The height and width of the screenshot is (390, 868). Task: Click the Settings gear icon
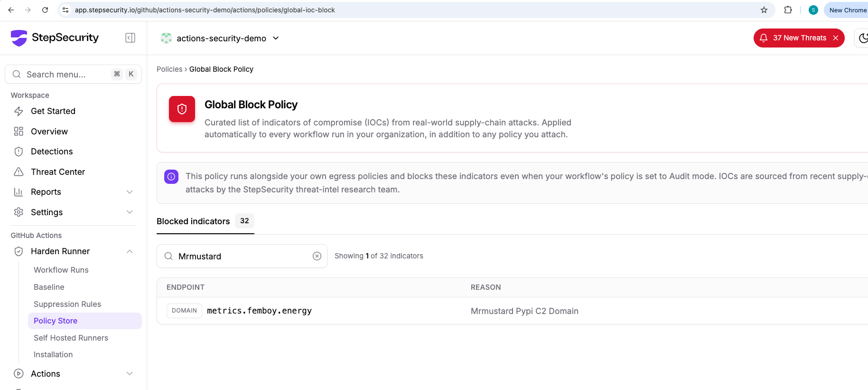19,212
